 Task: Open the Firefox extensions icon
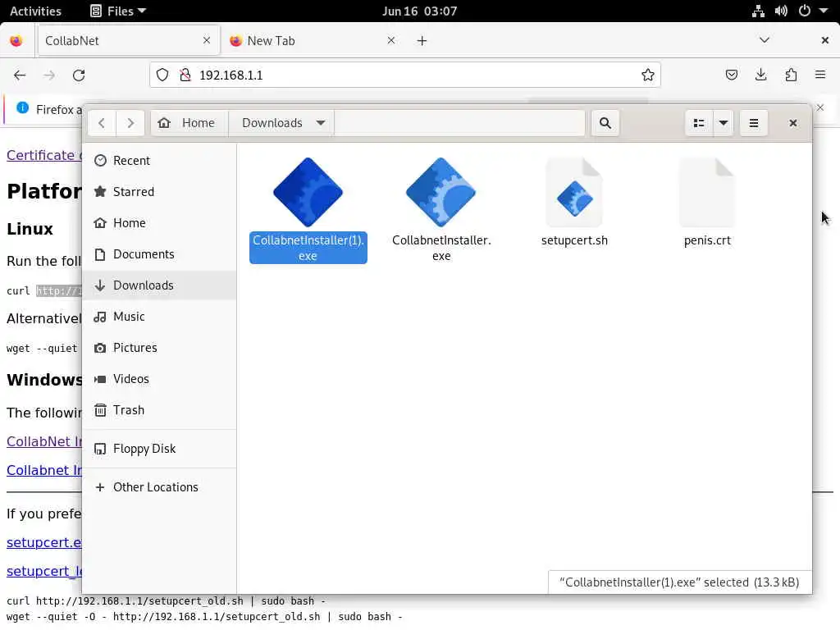click(791, 75)
